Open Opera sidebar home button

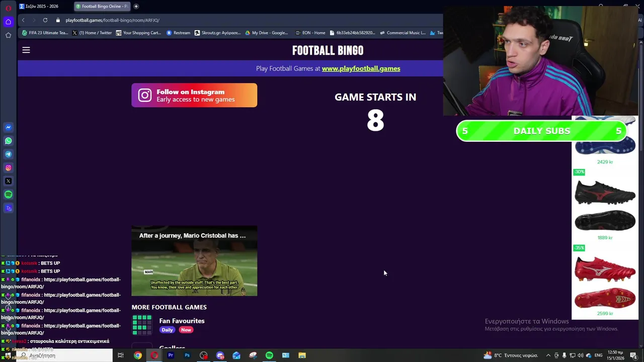tap(8, 22)
